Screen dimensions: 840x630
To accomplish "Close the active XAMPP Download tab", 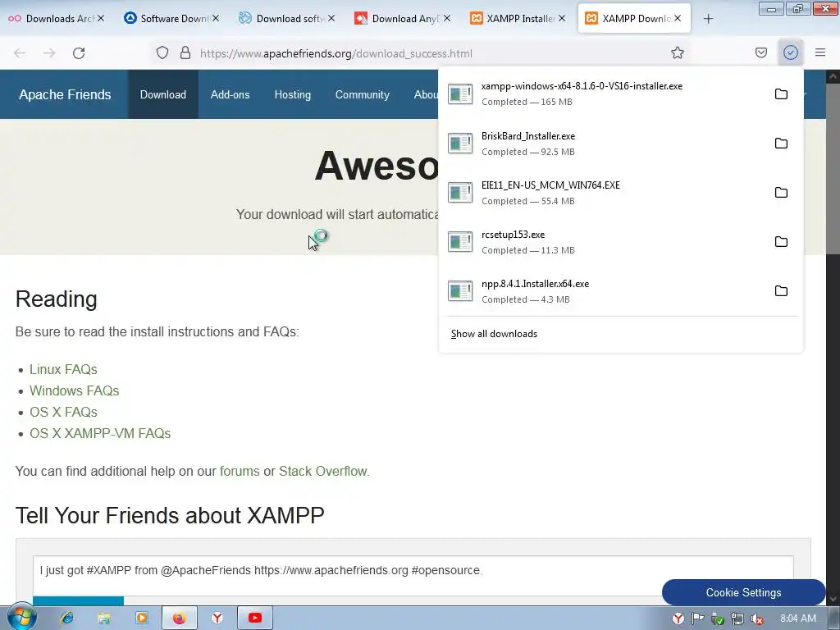I will 678,18.
